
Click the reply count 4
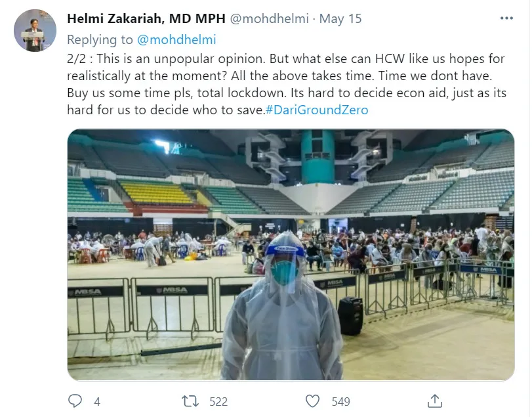[x=97, y=401]
